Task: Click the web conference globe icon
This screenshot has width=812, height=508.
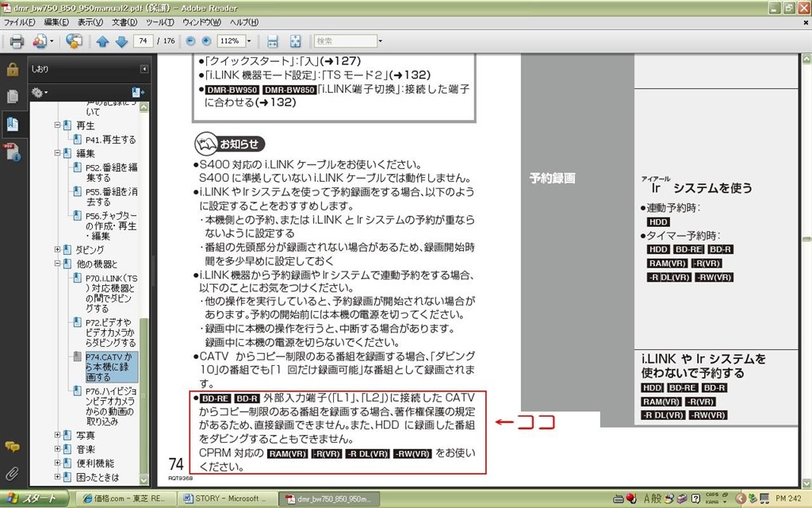Action: [74, 41]
